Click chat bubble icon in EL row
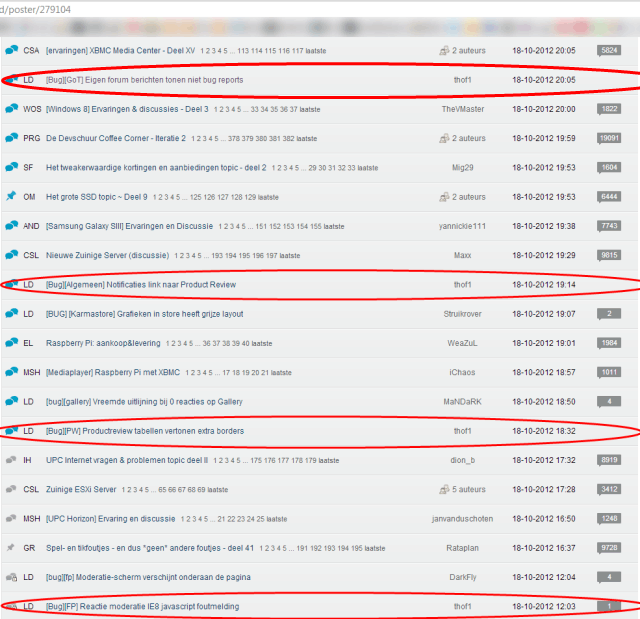 11,342
